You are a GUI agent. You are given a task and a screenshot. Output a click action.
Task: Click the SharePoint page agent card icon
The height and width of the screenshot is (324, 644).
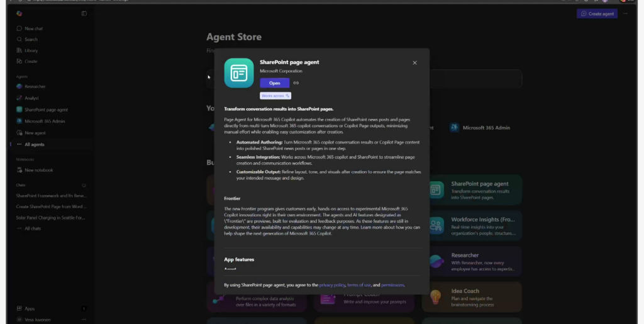coord(435,190)
